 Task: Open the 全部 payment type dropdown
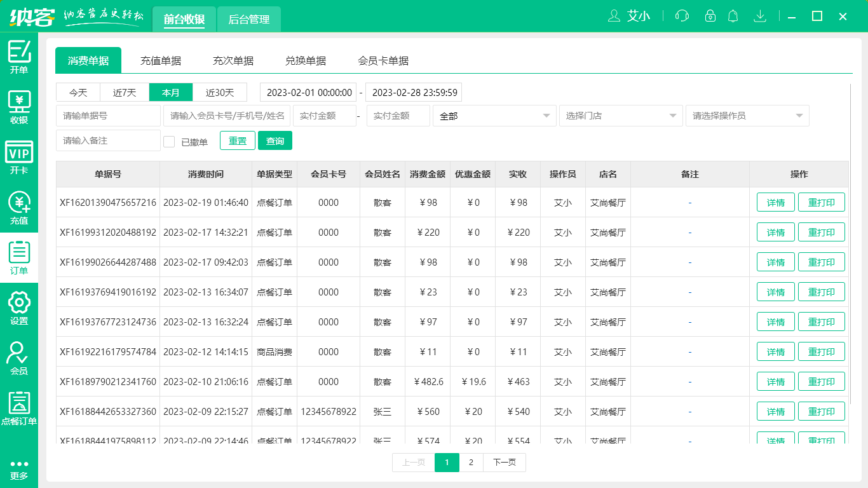[494, 116]
